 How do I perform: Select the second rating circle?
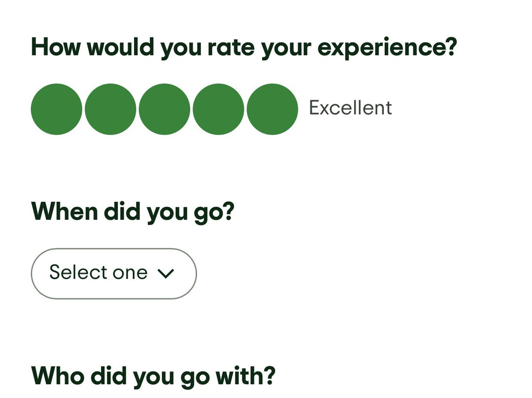pos(110,109)
